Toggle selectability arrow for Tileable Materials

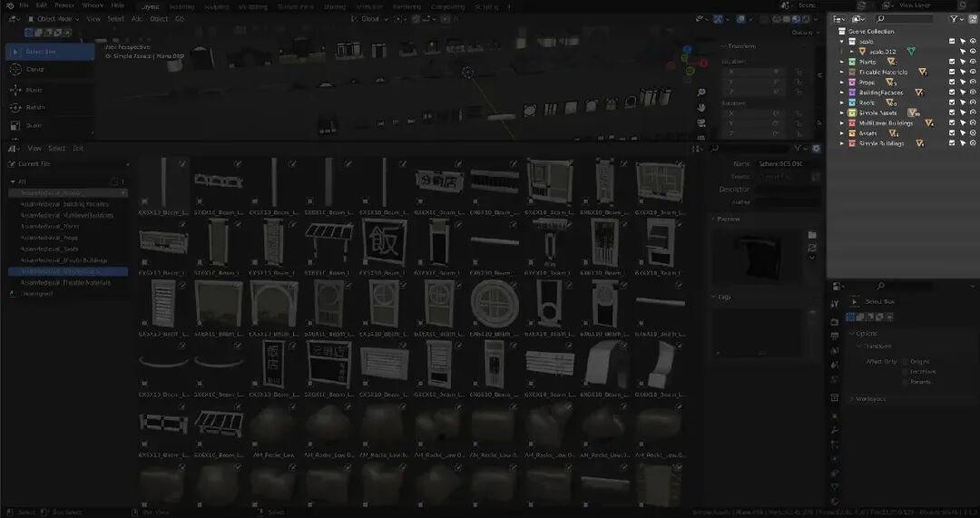coord(963,72)
